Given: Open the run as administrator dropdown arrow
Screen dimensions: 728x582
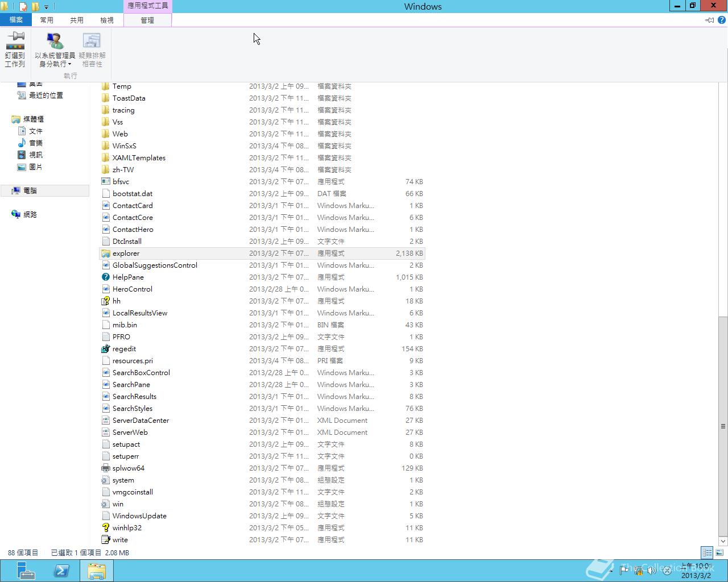Looking at the screenshot, I should tap(69, 64).
